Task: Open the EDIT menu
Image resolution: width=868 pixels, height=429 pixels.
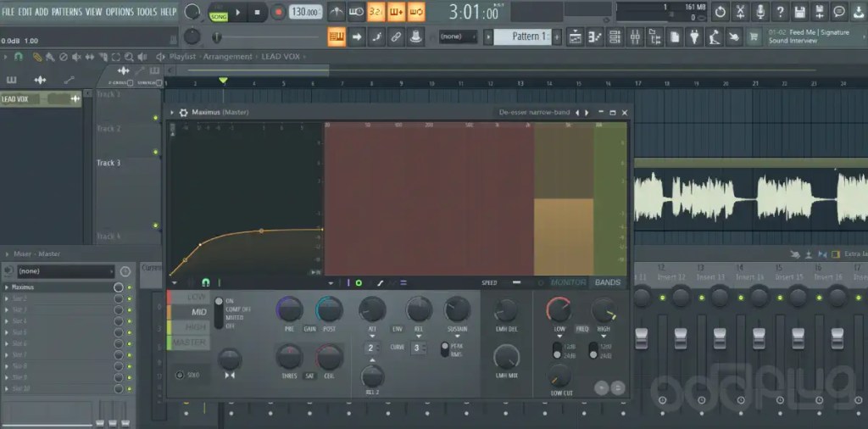Action: tap(25, 12)
